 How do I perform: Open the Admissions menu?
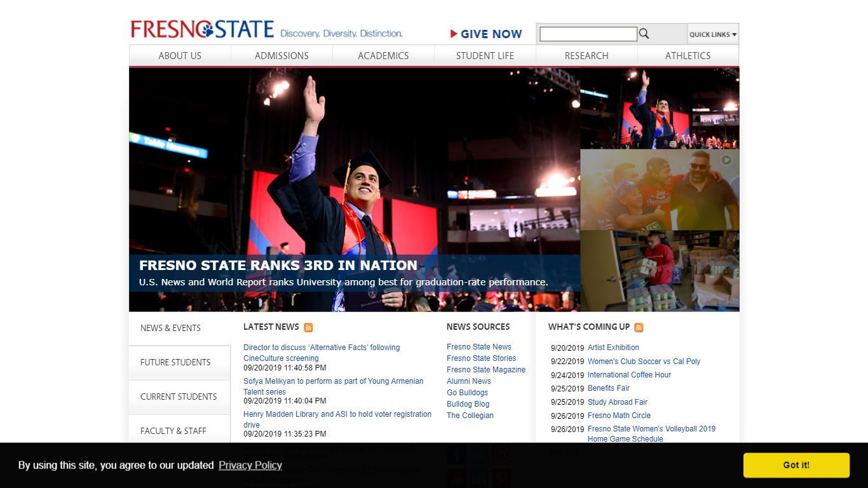coord(281,56)
